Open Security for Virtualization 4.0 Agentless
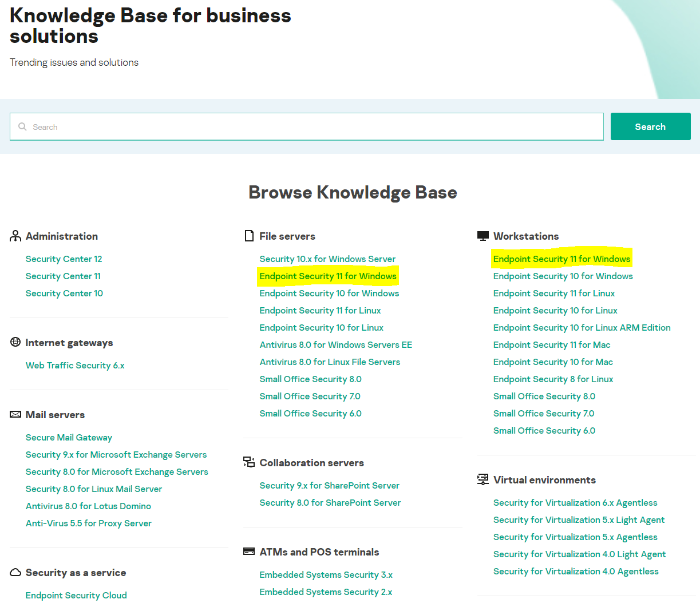Image resolution: width=700 pixels, height=603 pixels. (x=576, y=572)
